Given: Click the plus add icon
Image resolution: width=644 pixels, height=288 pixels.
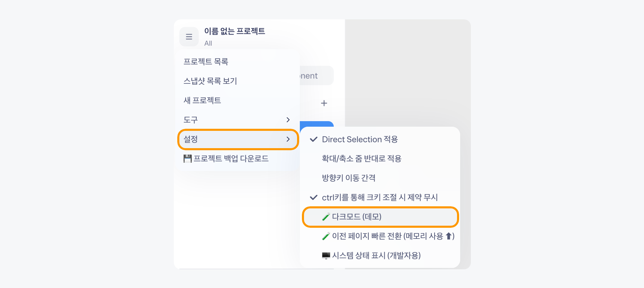Looking at the screenshot, I should coord(324,103).
